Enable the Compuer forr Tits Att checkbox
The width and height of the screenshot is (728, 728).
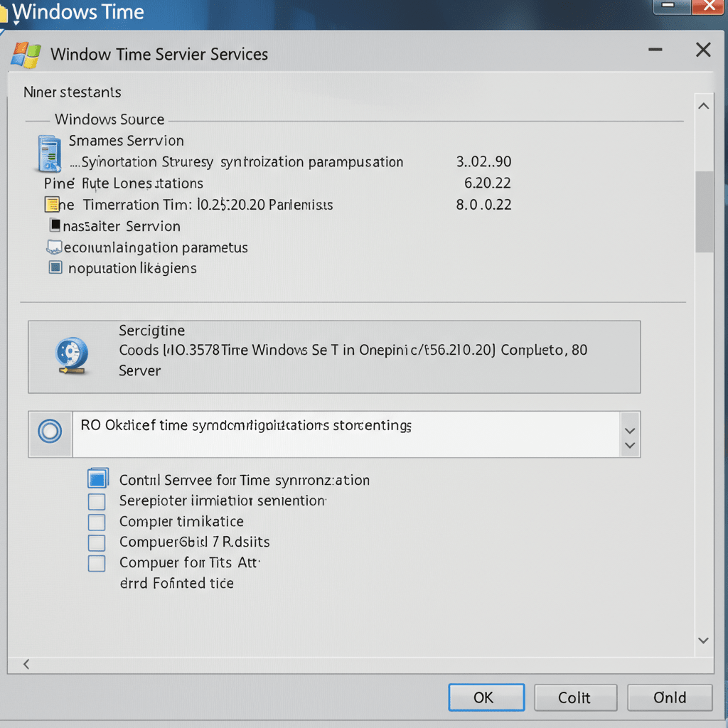(97, 563)
